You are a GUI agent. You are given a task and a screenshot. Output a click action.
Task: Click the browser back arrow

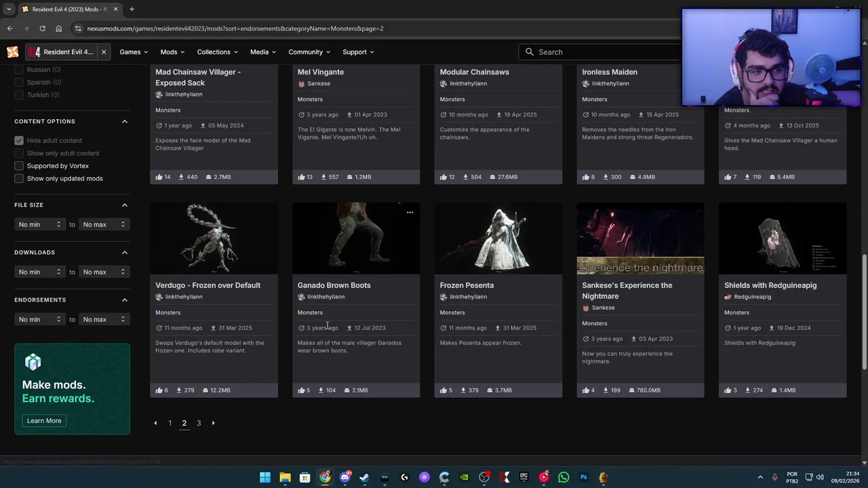(x=9, y=28)
